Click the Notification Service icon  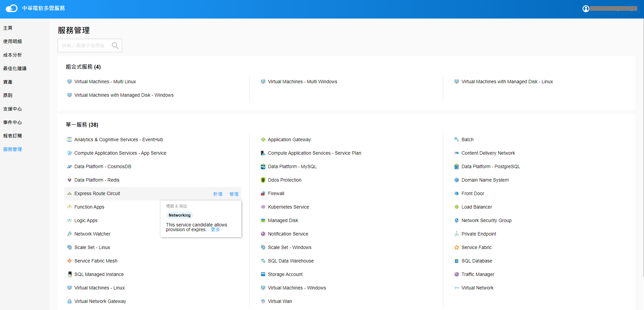coord(263,234)
